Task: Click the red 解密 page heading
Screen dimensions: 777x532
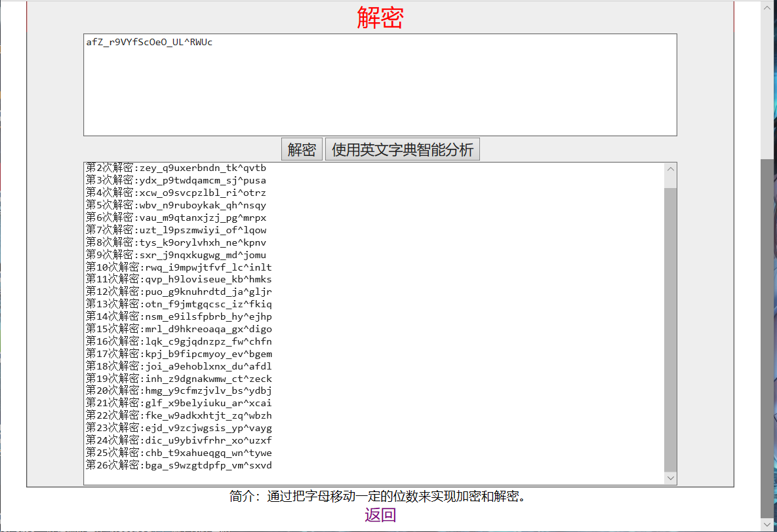Action: (380, 18)
